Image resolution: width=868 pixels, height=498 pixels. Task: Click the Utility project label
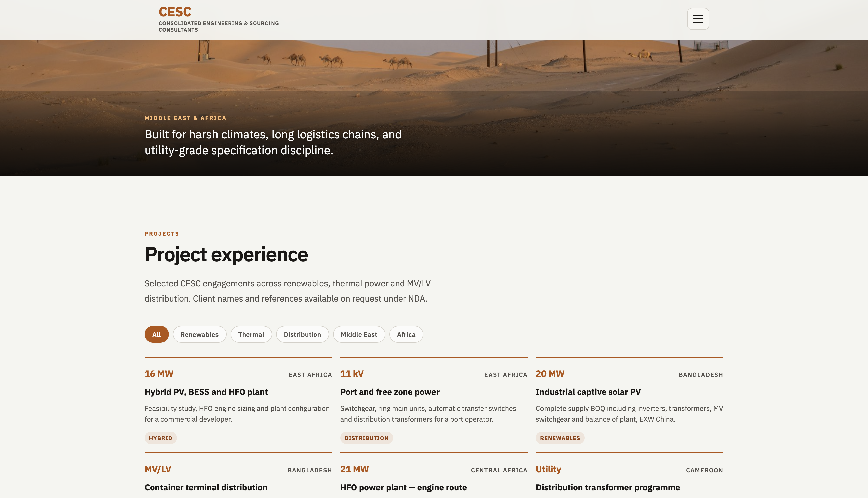(x=548, y=469)
